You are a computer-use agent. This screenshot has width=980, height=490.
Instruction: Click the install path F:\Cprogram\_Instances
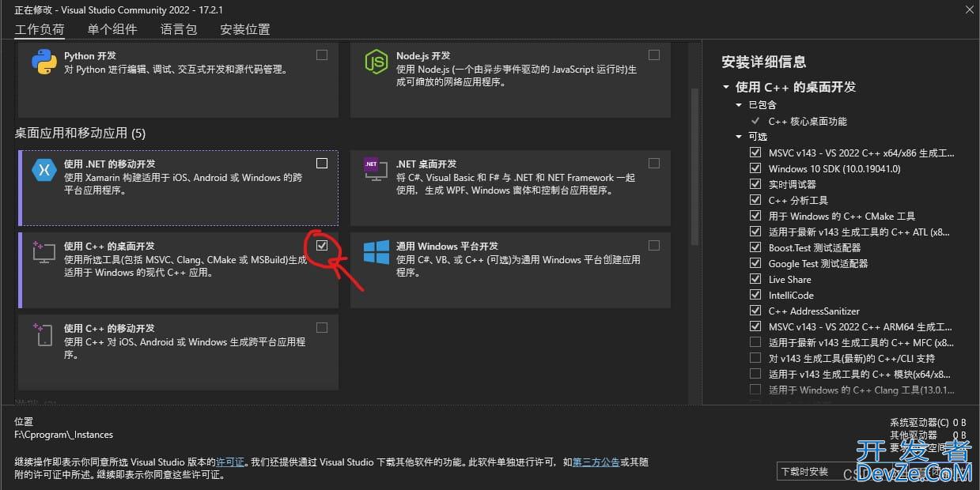(x=63, y=435)
